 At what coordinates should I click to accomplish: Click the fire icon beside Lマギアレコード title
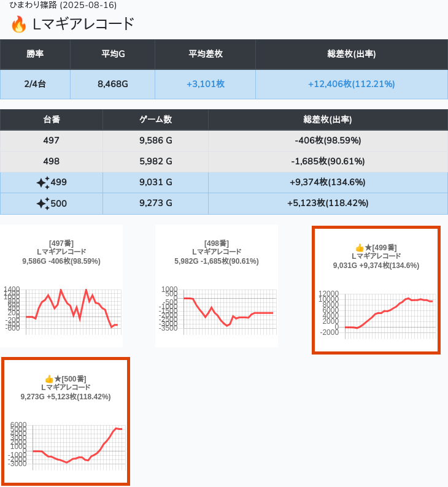coord(18,25)
